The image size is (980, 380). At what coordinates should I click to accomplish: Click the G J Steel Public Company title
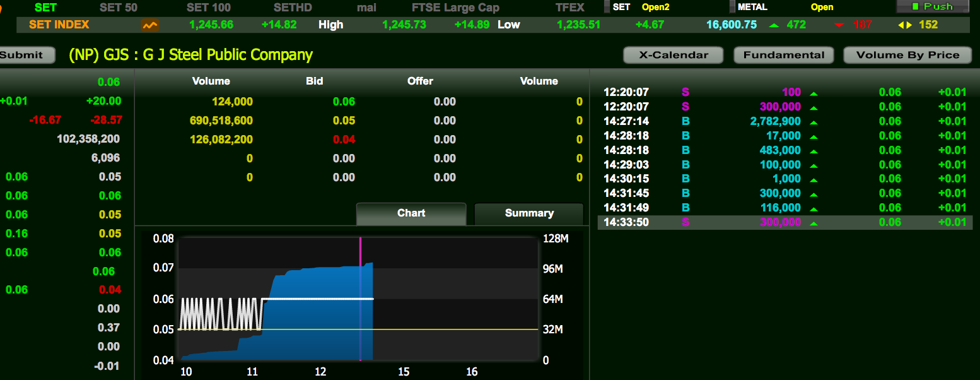pyautogui.click(x=190, y=55)
